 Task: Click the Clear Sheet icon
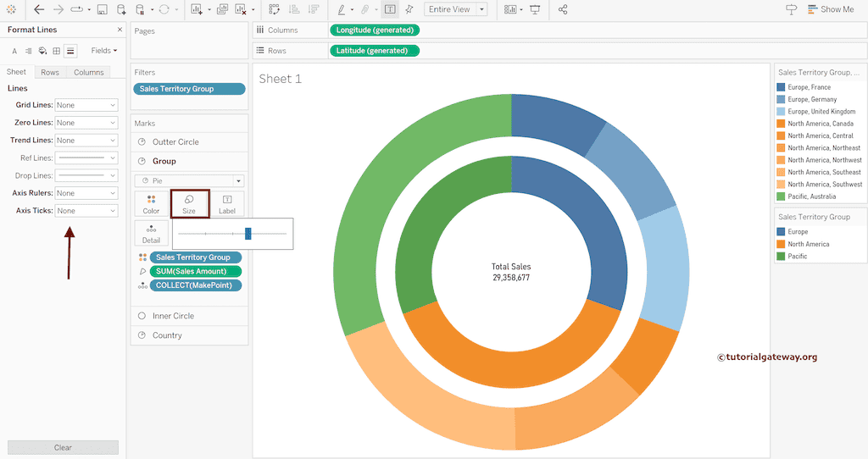[241, 9]
